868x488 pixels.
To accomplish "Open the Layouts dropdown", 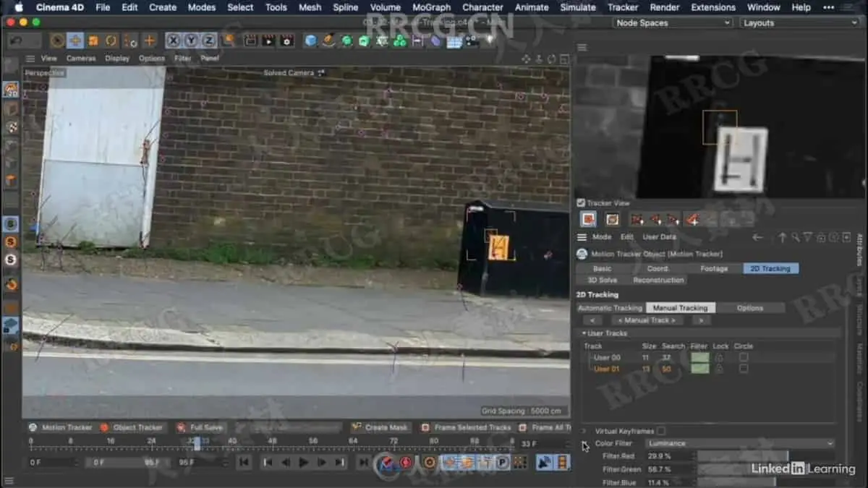I will point(799,22).
